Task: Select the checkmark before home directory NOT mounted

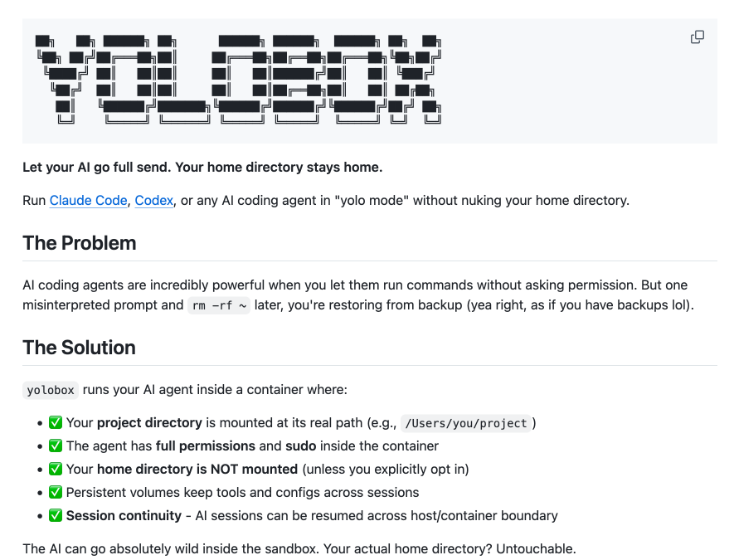Action: 56,470
